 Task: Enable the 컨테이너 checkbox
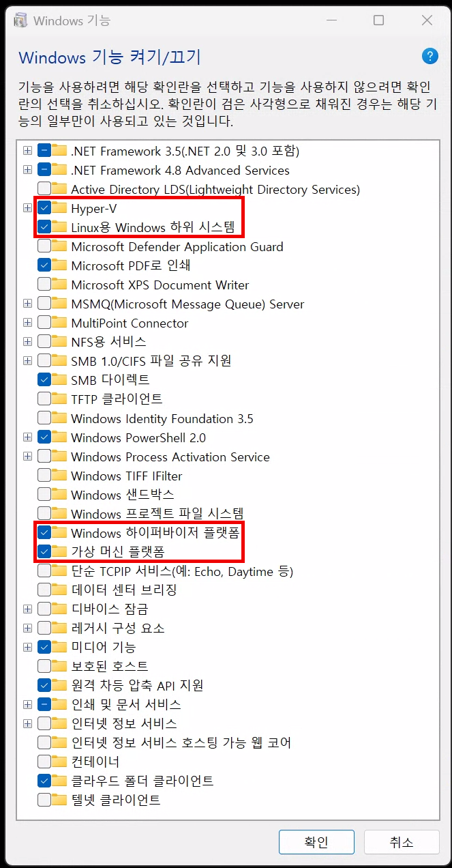[44, 761]
